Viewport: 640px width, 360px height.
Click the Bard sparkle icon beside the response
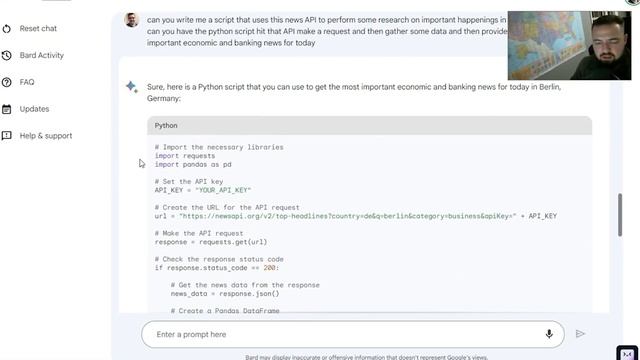click(132, 87)
